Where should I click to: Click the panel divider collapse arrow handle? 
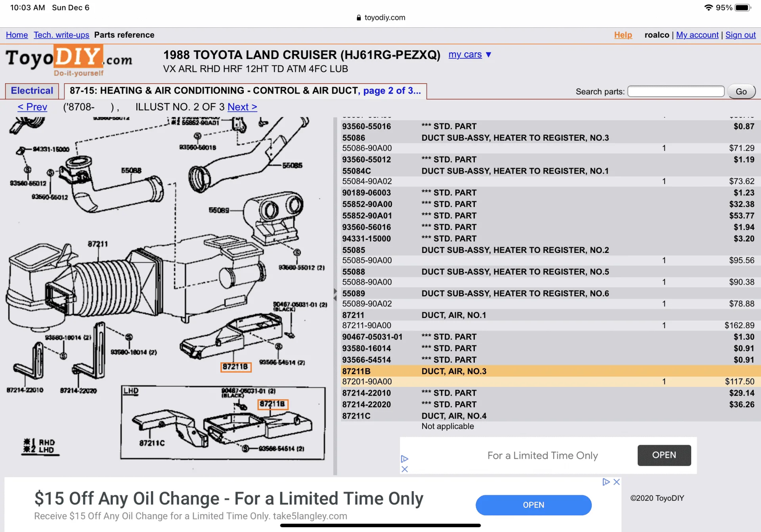point(335,295)
